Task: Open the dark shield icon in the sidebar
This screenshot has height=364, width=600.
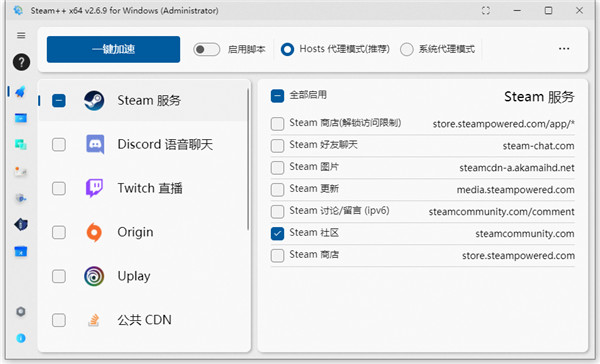Action: click(x=21, y=225)
